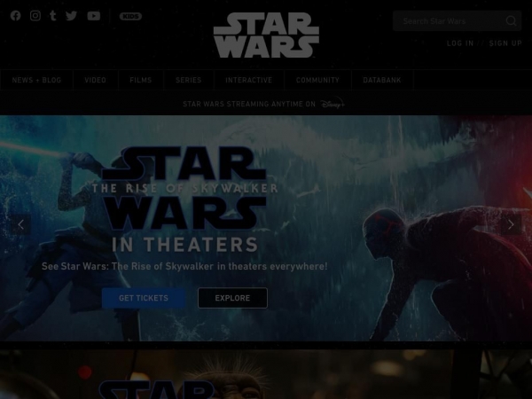Viewport: 532px width, 399px height.
Task: Open the Interactive menu item
Action: (x=248, y=80)
